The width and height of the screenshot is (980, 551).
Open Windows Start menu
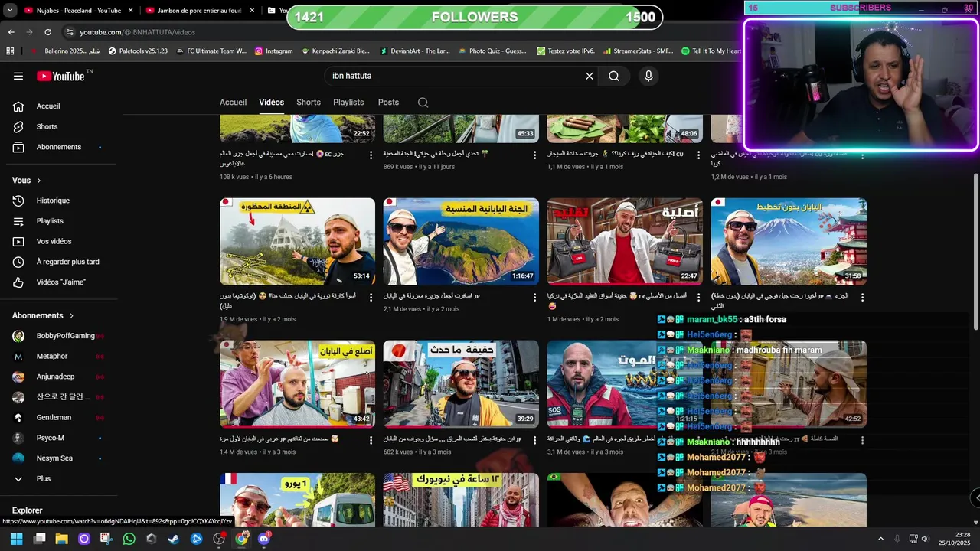tap(16, 539)
